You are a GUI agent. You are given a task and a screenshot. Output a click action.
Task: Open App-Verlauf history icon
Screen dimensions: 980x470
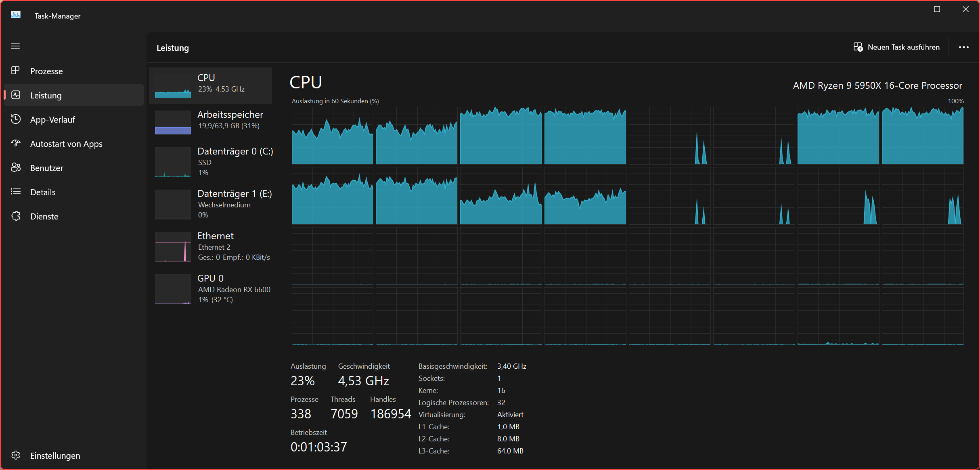[15, 119]
